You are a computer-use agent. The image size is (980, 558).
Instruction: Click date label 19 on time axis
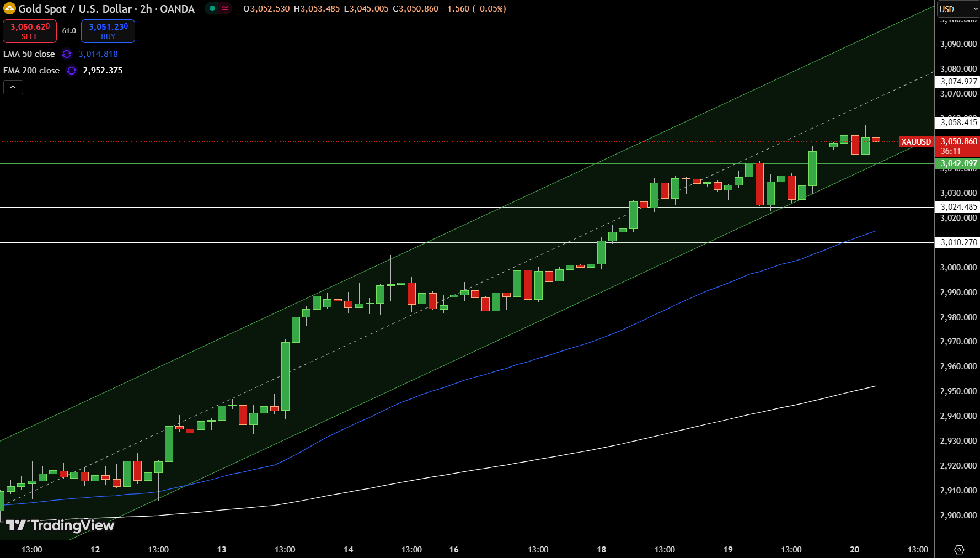tap(728, 550)
